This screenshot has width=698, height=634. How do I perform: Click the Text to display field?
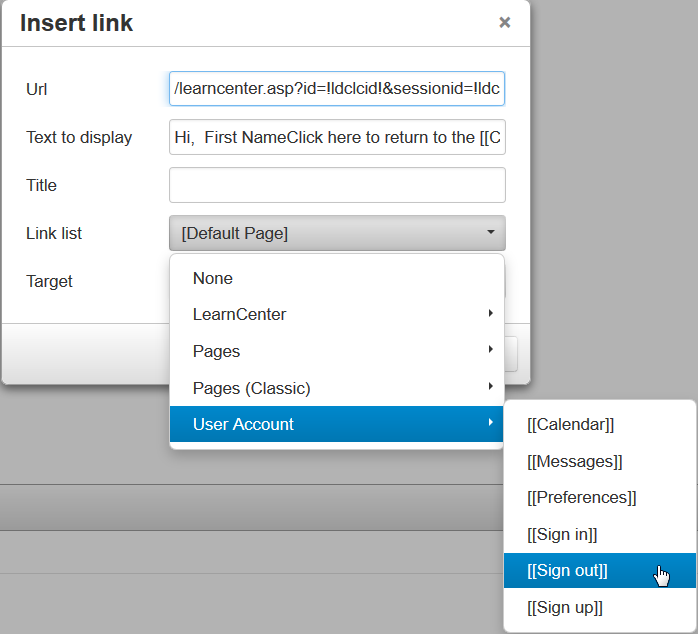point(337,137)
